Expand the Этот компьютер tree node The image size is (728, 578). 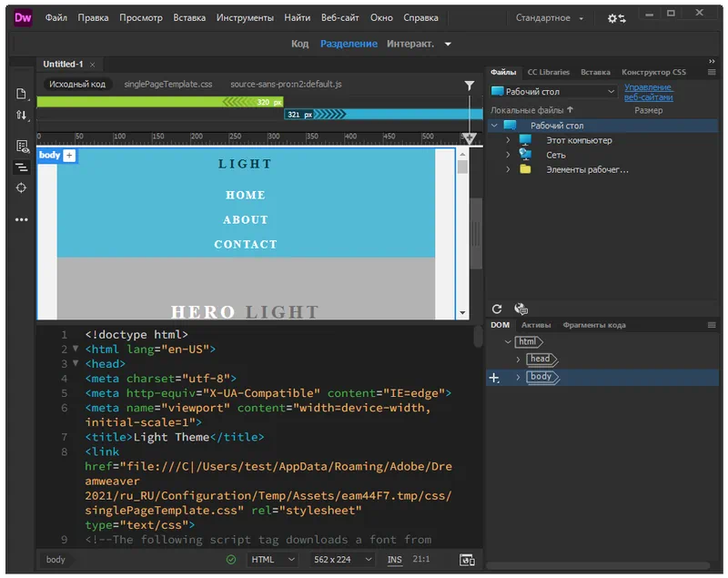pos(508,140)
